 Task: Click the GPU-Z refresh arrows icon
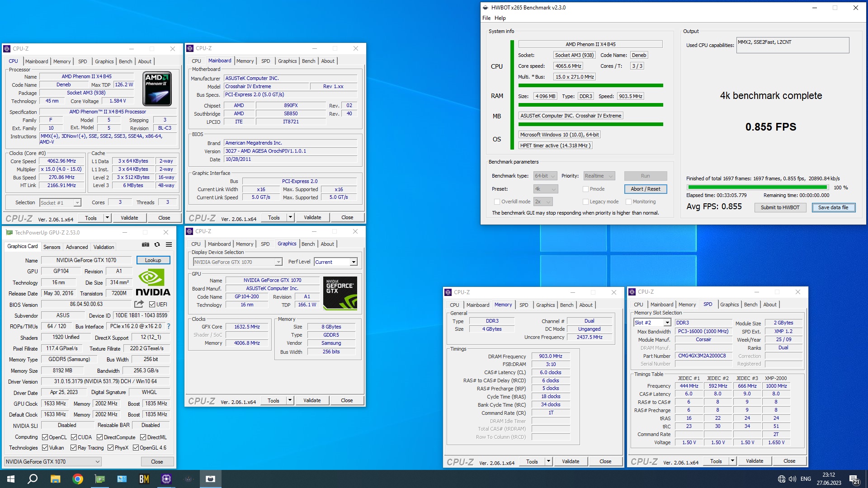[157, 244]
